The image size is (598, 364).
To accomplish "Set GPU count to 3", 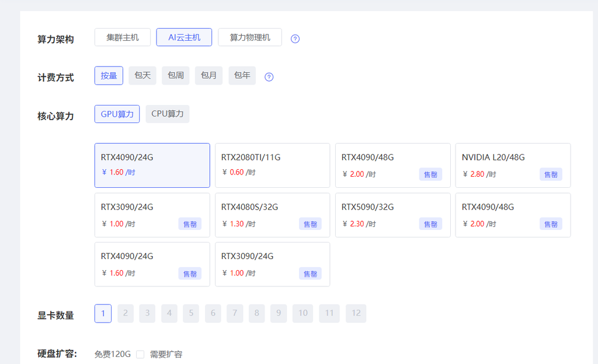I will [x=147, y=313].
